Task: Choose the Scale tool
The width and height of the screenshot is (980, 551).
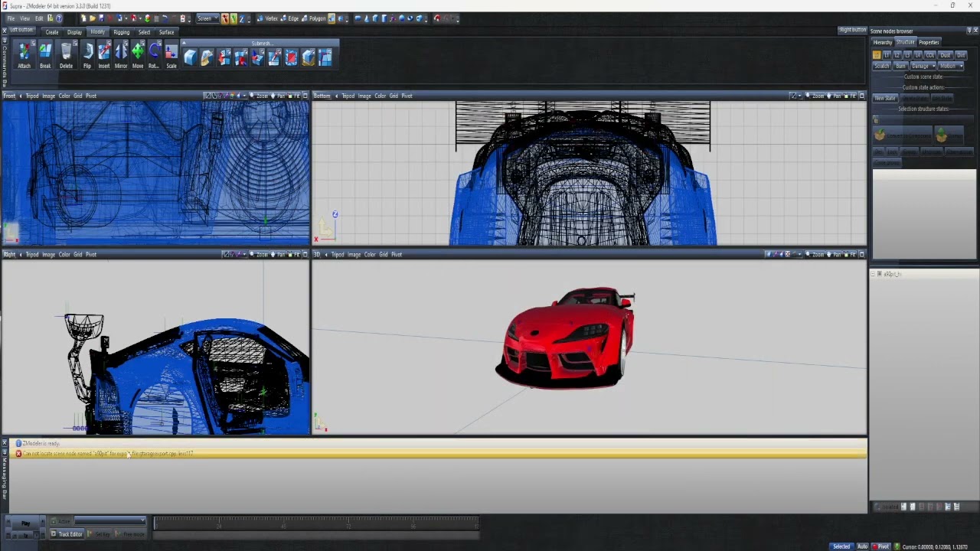Action: tap(171, 55)
